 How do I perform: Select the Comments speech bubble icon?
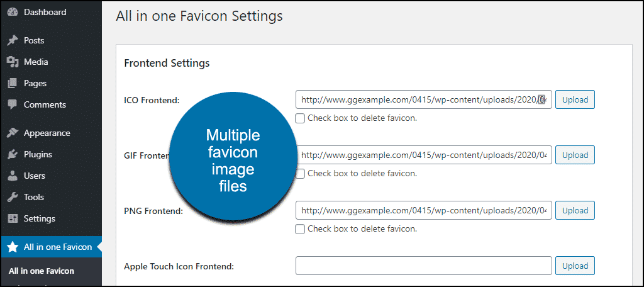pos(13,105)
